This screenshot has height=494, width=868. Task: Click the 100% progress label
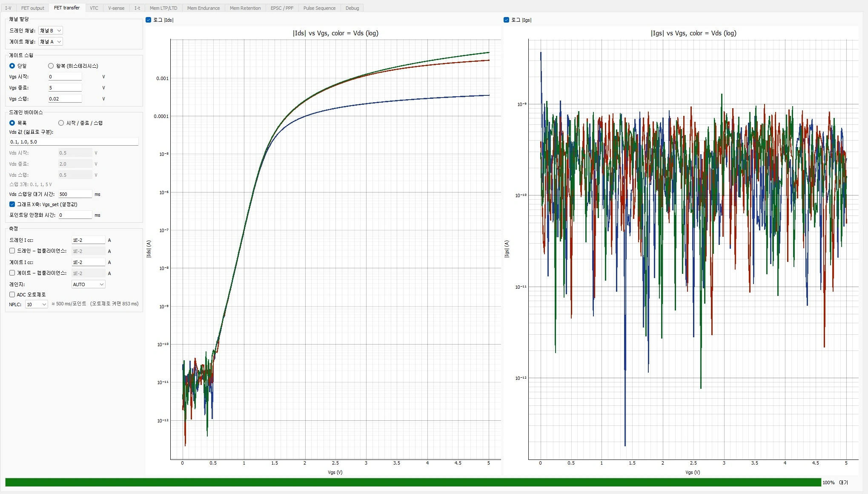click(x=828, y=483)
